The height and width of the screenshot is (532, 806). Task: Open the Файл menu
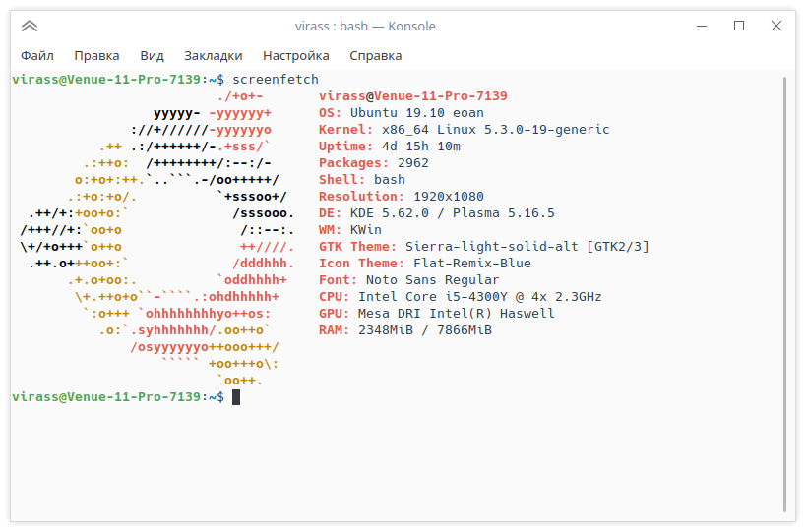pyautogui.click(x=37, y=56)
